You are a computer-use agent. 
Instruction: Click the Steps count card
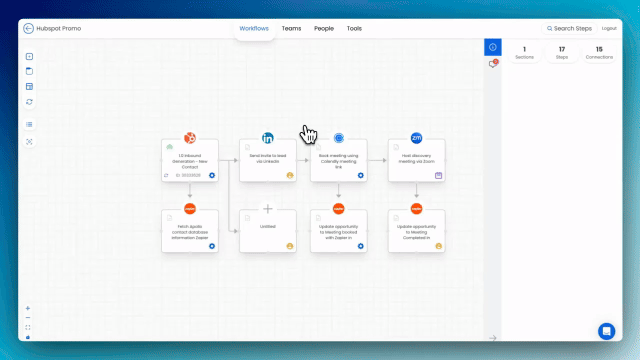coord(562,53)
